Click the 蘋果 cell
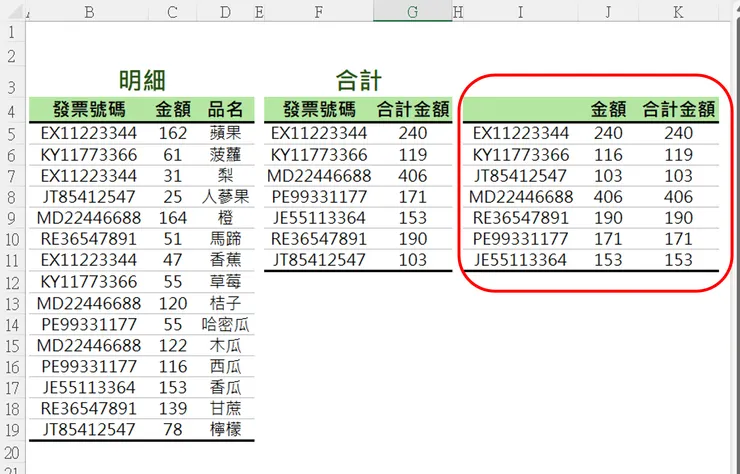The height and width of the screenshot is (474, 740). coord(225,133)
